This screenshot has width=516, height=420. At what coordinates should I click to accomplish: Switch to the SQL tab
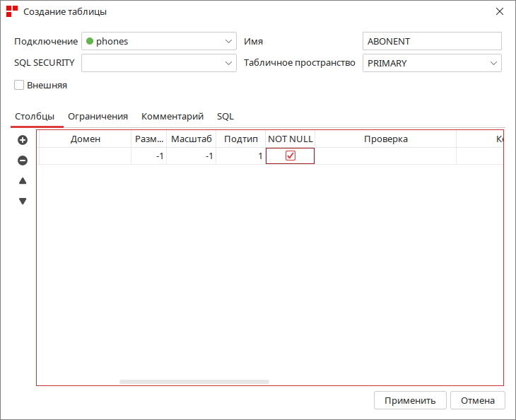coord(225,117)
